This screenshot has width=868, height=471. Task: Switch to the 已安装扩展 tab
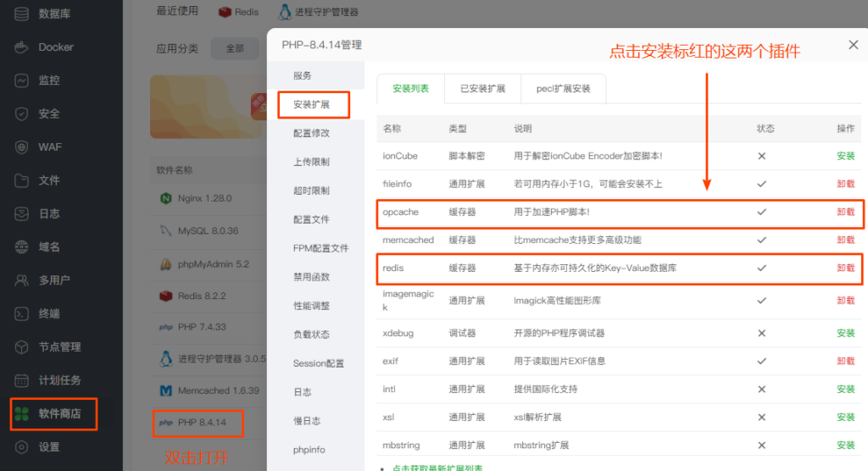coord(482,89)
